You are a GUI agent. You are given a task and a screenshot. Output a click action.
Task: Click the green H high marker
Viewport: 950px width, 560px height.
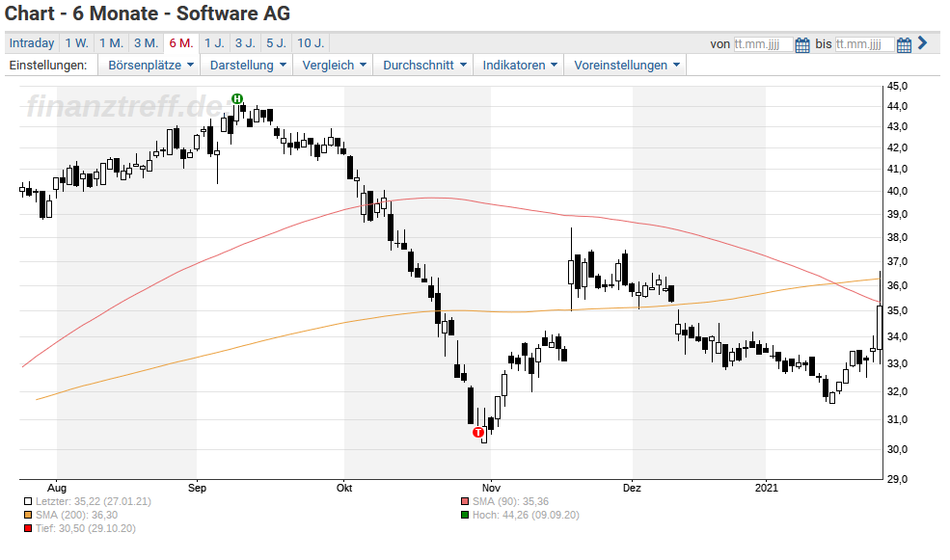tap(237, 98)
